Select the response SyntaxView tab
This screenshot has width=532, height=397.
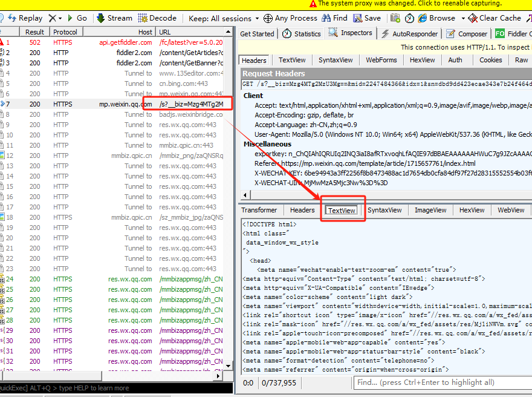(x=384, y=210)
